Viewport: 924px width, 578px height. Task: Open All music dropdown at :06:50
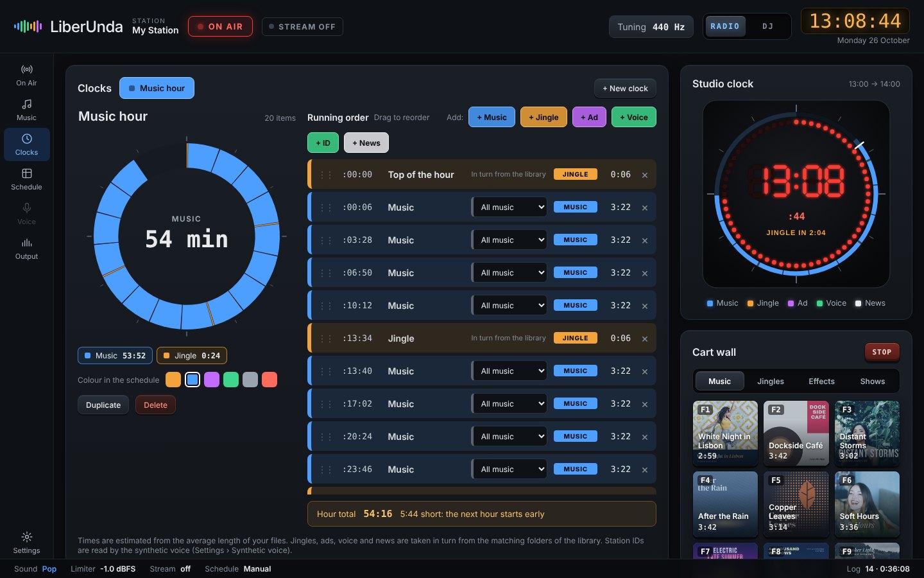(x=510, y=272)
